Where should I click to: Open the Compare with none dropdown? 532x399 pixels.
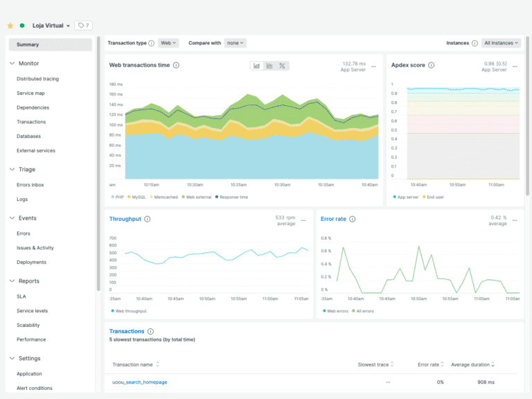coord(235,43)
